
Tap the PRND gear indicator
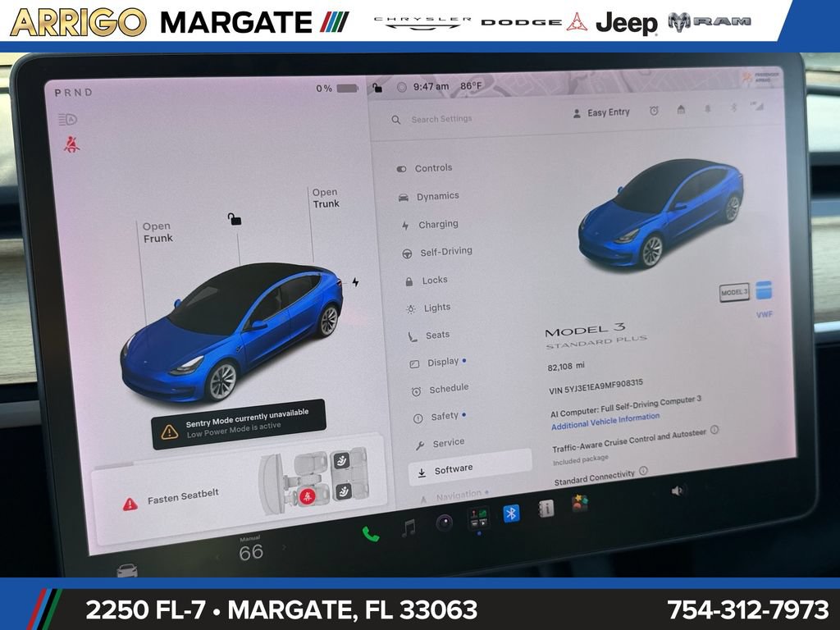(x=73, y=92)
